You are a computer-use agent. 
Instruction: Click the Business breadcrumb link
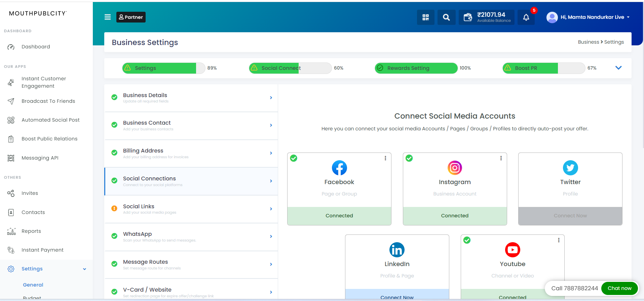[589, 42]
